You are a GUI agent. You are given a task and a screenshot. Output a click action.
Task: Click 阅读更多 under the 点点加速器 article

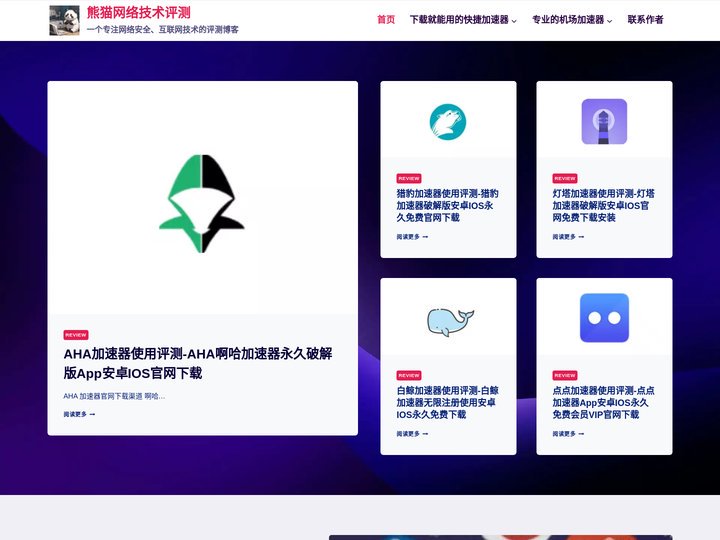(568, 434)
